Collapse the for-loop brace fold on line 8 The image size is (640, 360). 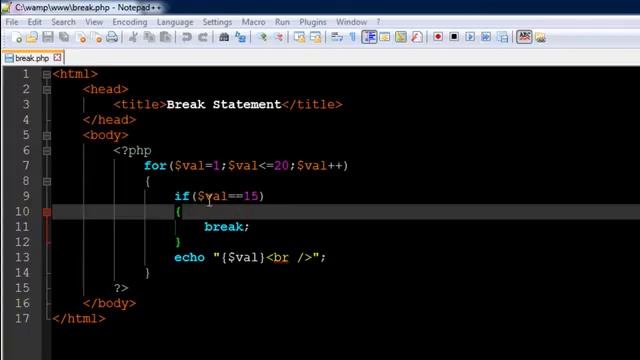coord(47,181)
